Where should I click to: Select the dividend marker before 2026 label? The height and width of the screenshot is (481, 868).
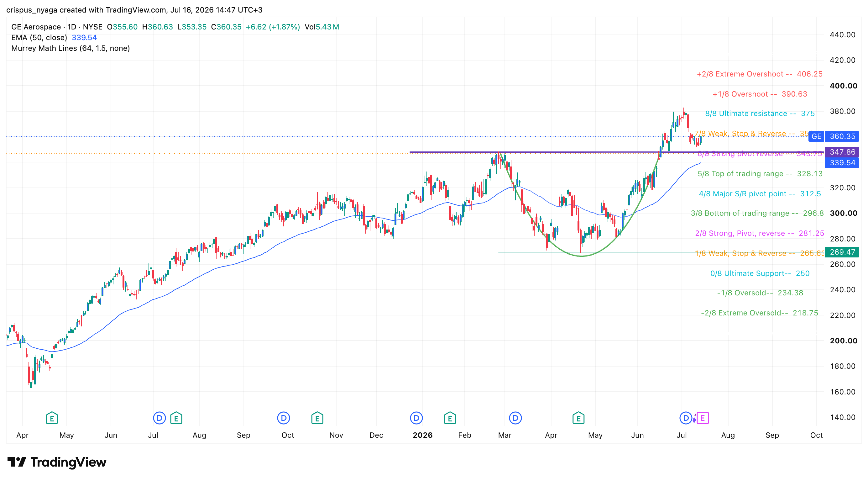tap(416, 418)
